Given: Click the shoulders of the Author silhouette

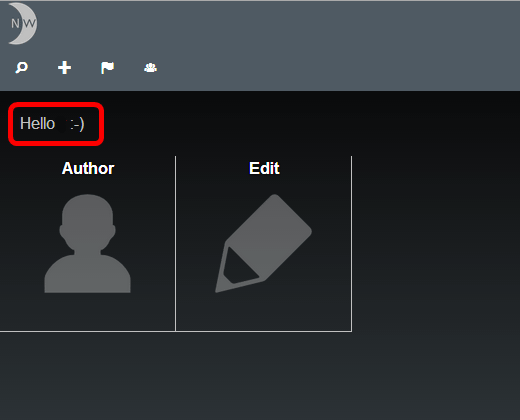Looking at the screenshot, I should [87, 274].
